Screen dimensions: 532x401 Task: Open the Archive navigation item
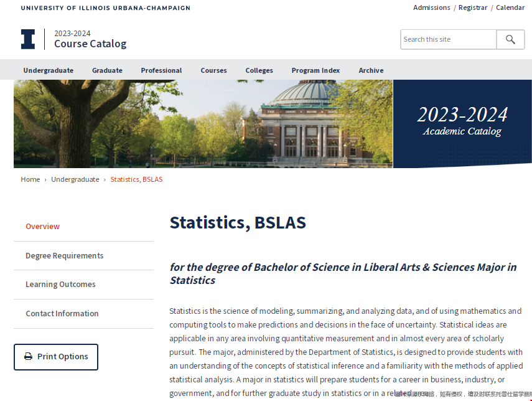click(x=371, y=70)
